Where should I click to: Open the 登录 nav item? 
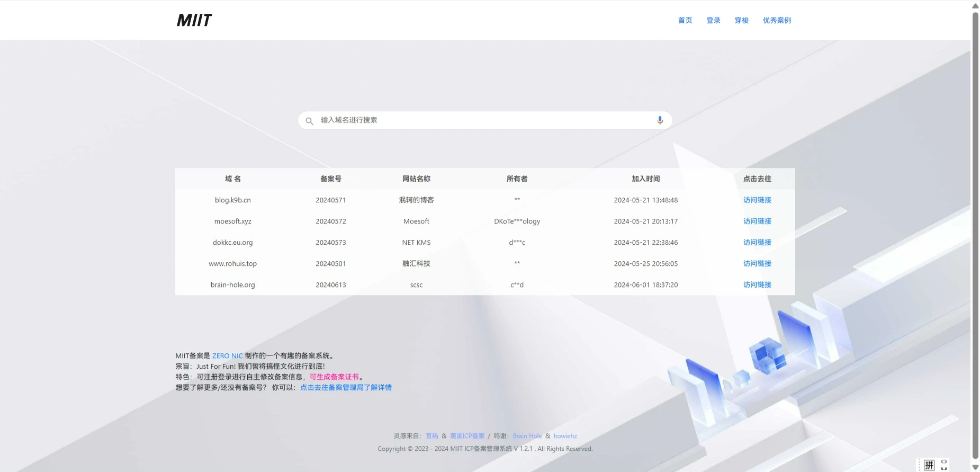pos(713,21)
